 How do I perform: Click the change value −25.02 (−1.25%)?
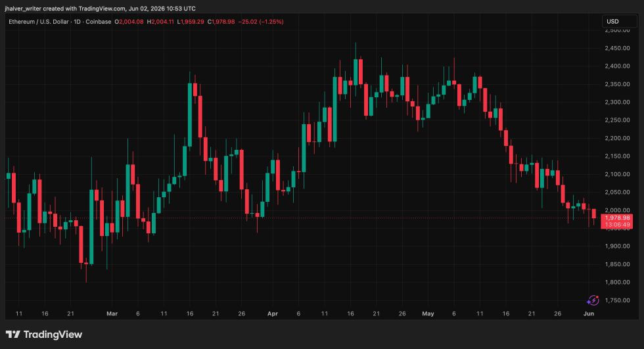[261, 22]
